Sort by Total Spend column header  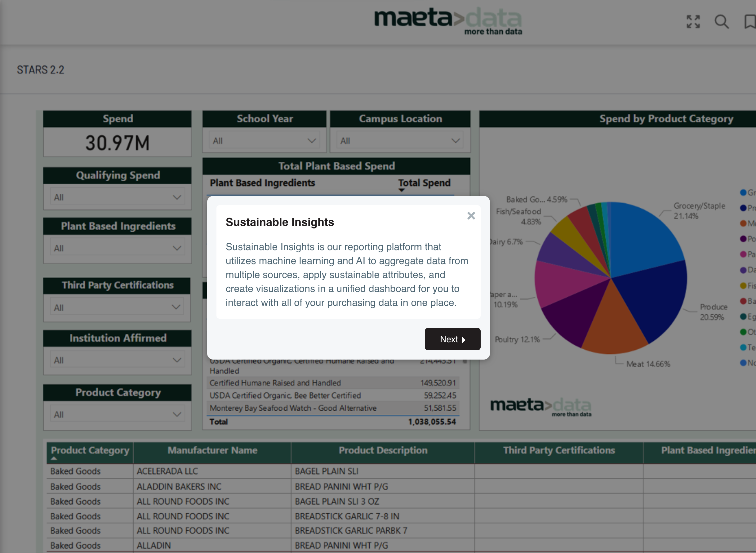pyautogui.click(x=424, y=183)
